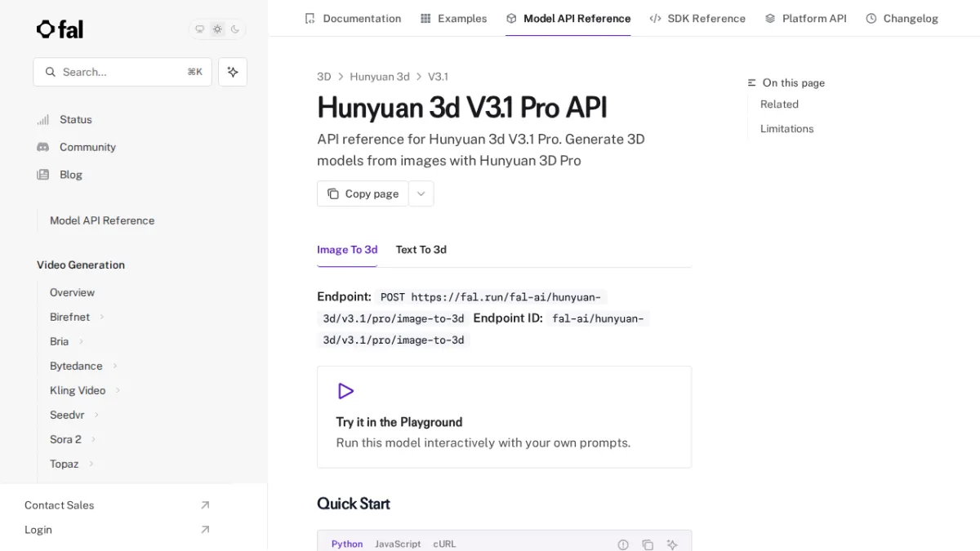Viewport: 980px width, 551px height.
Task: Open the Documentation tab
Action: click(352, 18)
